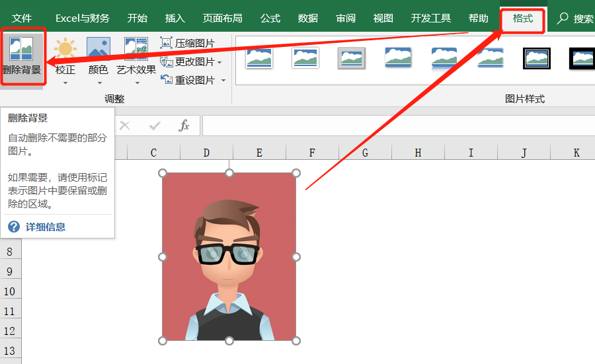Switch to the Excel与财务 tab
595x364 pixels.
point(83,18)
